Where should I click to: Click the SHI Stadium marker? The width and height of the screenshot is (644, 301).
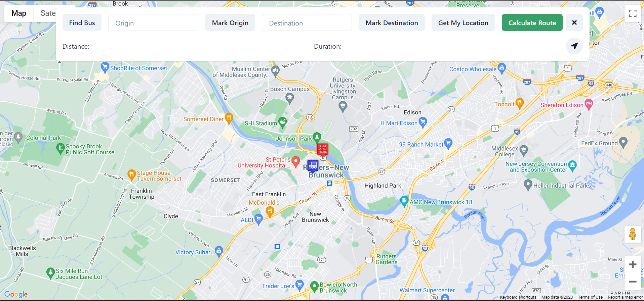click(283, 122)
